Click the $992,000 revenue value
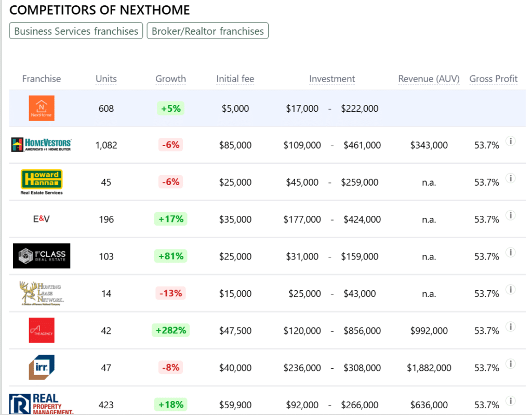Image resolution: width=532 pixels, height=415 pixels. (x=429, y=331)
